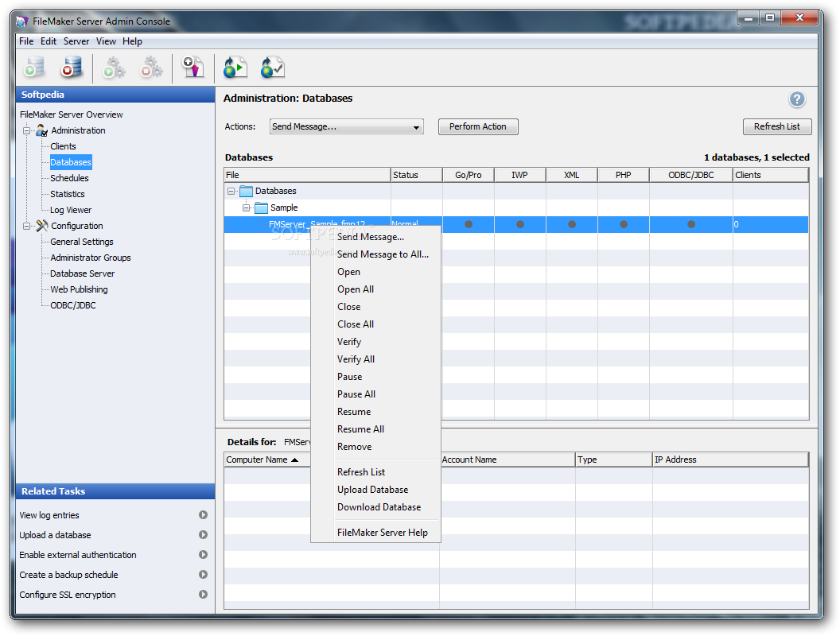This screenshot has width=840, height=636.
Task: Select Statistics in the sidebar tree
Action: pos(68,194)
